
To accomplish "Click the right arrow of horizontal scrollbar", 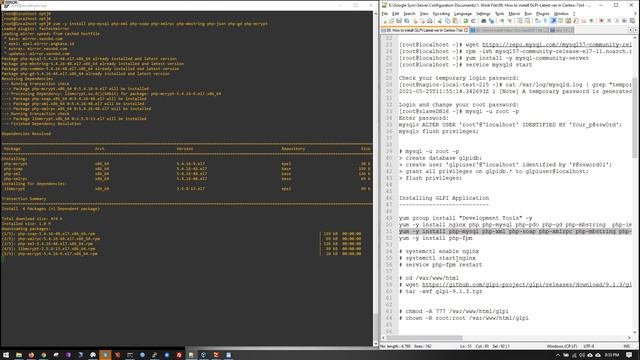I will point(629,338).
